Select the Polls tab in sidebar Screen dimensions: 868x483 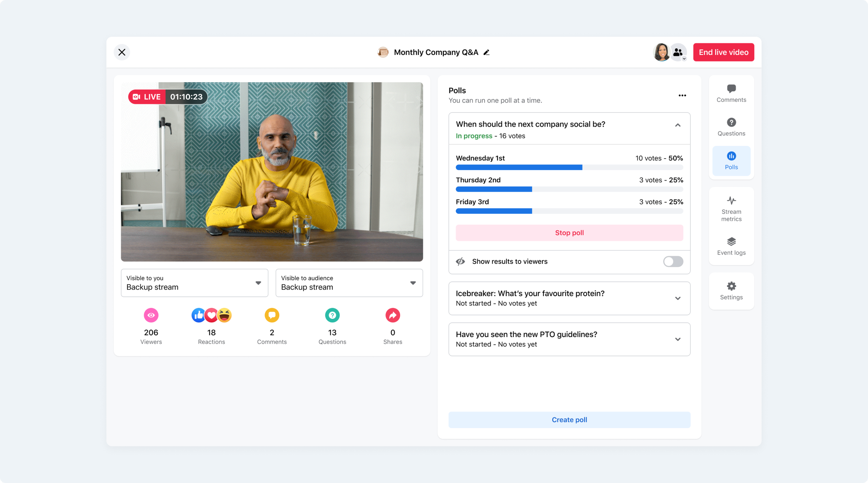[731, 161]
